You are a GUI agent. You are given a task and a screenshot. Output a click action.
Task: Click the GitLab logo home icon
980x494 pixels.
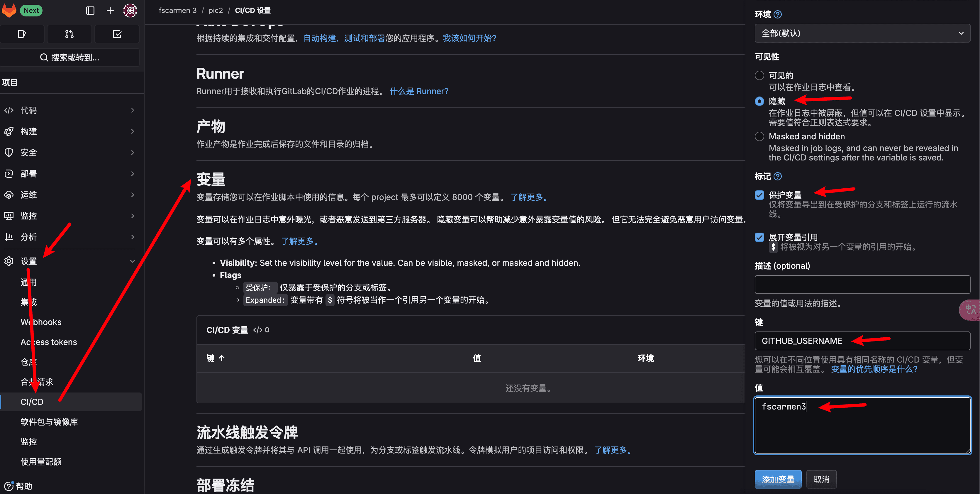pos(9,10)
